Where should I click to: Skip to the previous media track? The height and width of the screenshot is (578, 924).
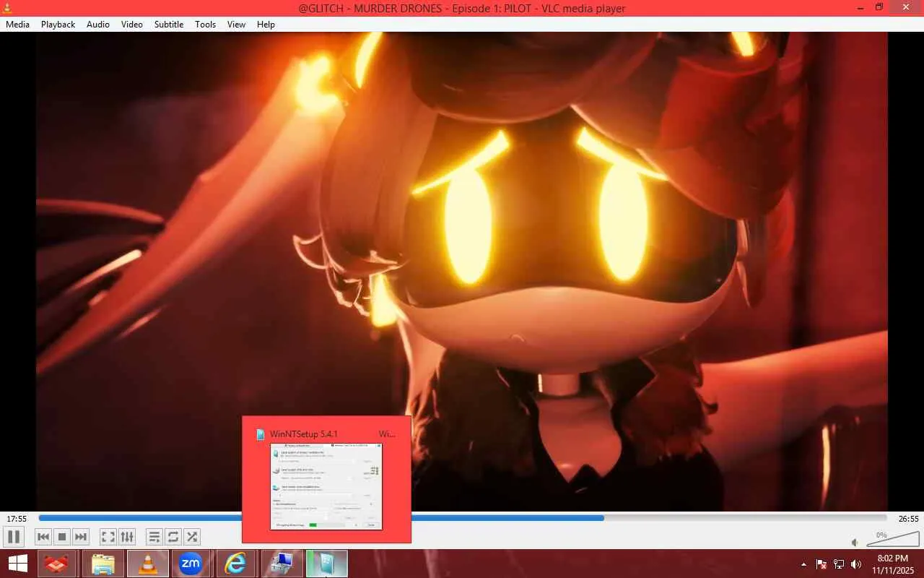[x=43, y=537]
